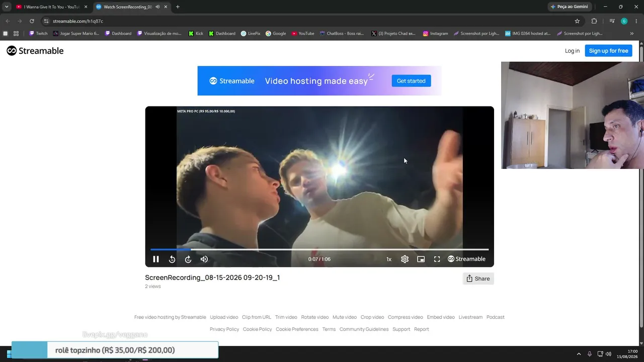644x362 pixels.
Task: Open a new browser tab
Action: click(178, 7)
